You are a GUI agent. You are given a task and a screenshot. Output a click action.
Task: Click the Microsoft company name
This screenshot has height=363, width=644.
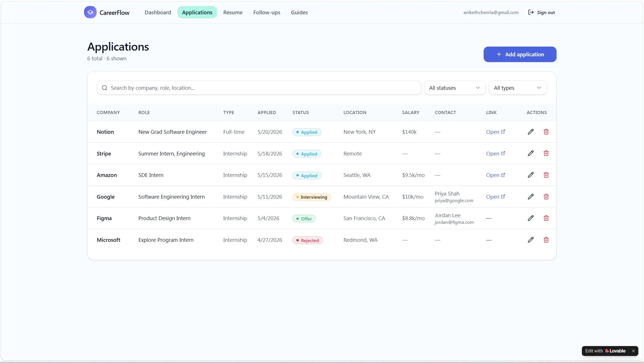(x=108, y=240)
